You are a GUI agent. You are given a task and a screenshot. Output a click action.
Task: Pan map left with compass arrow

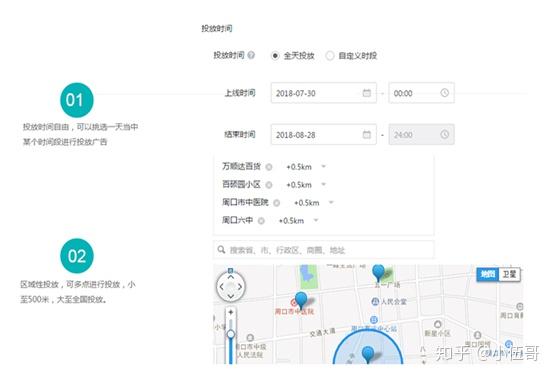[222, 287]
